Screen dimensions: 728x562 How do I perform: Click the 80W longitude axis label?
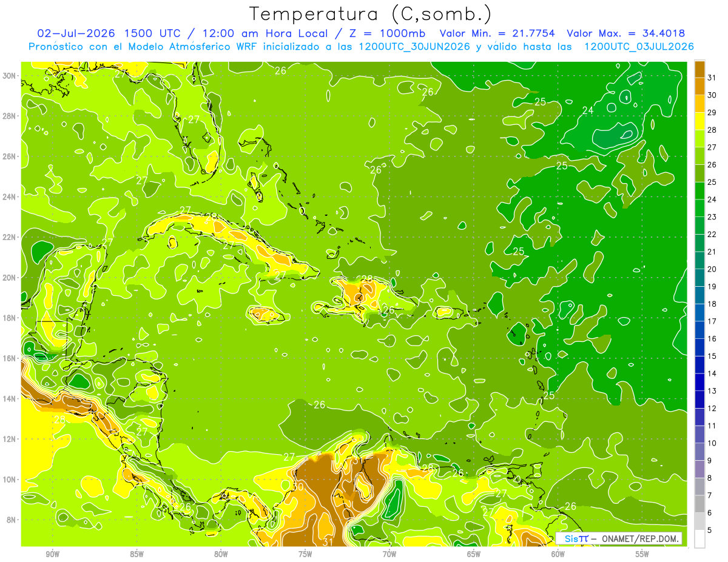(221, 554)
